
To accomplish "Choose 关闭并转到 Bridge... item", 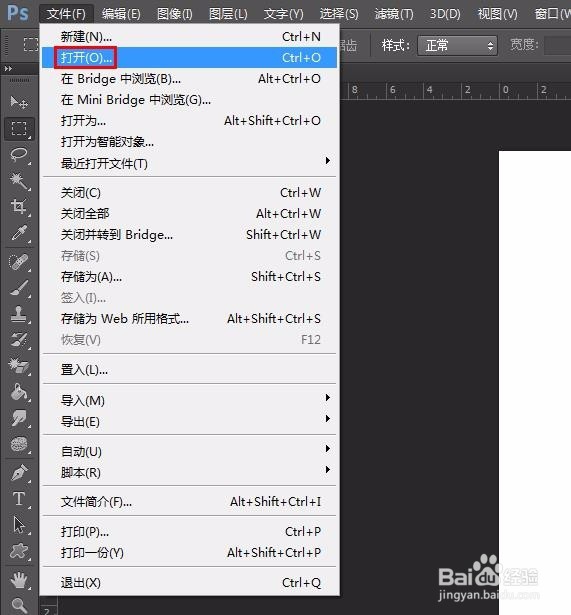I will 190,235.
